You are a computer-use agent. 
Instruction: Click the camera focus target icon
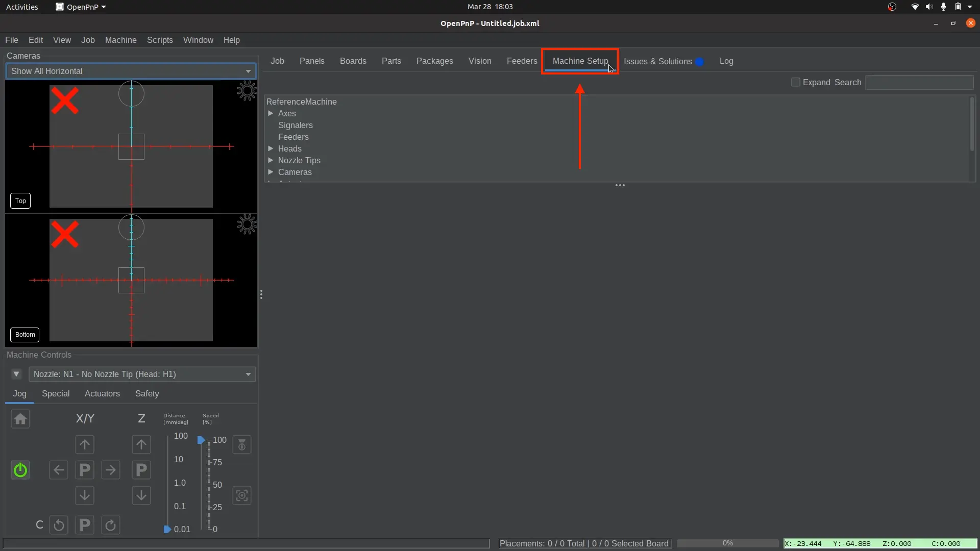pos(242,496)
